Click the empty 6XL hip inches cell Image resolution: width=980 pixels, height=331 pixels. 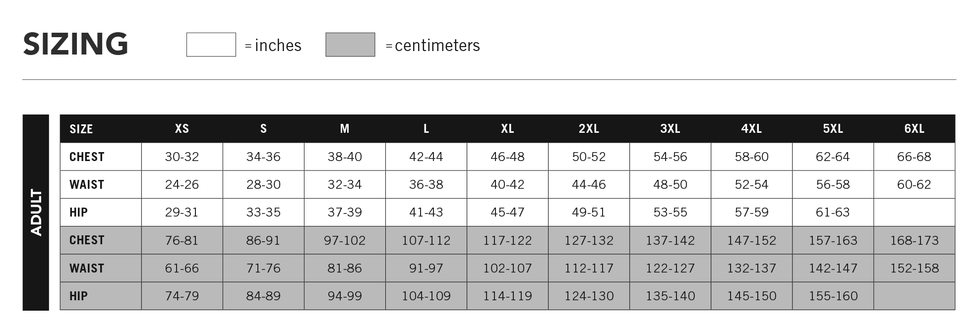click(914, 213)
